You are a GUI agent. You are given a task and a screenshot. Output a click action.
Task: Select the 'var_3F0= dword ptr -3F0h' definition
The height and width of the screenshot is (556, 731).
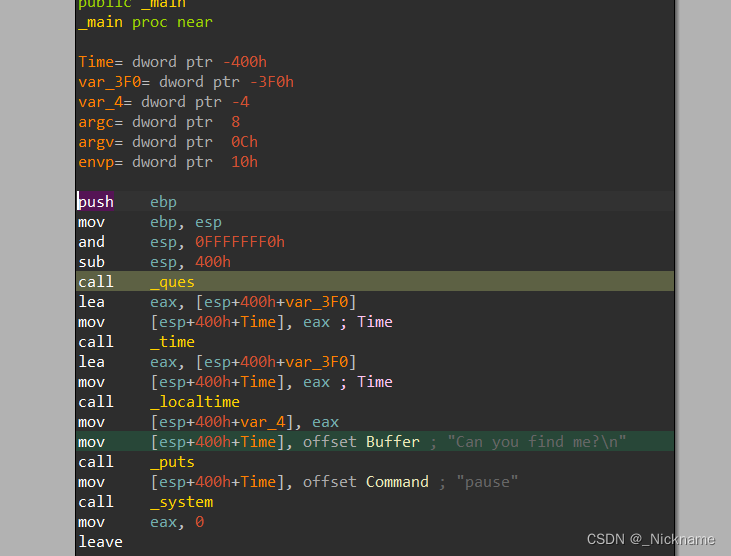[186, 82]
